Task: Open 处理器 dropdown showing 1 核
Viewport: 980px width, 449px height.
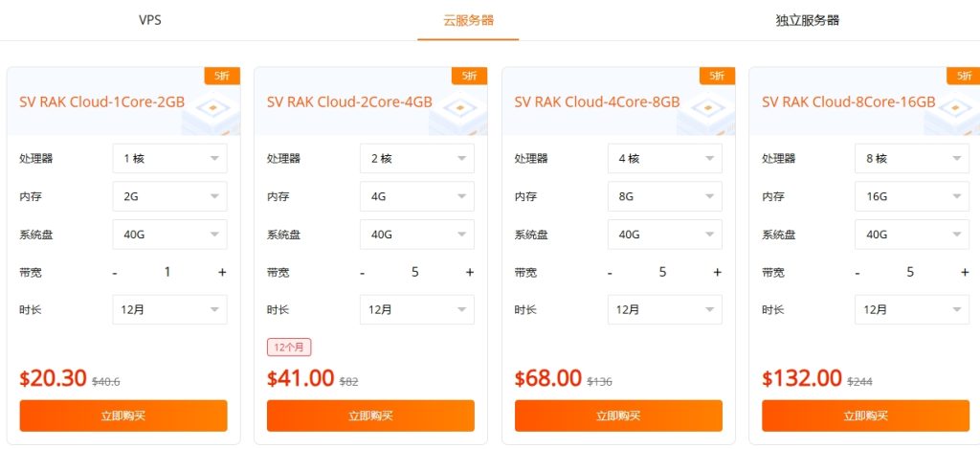Action: [169, 158]
